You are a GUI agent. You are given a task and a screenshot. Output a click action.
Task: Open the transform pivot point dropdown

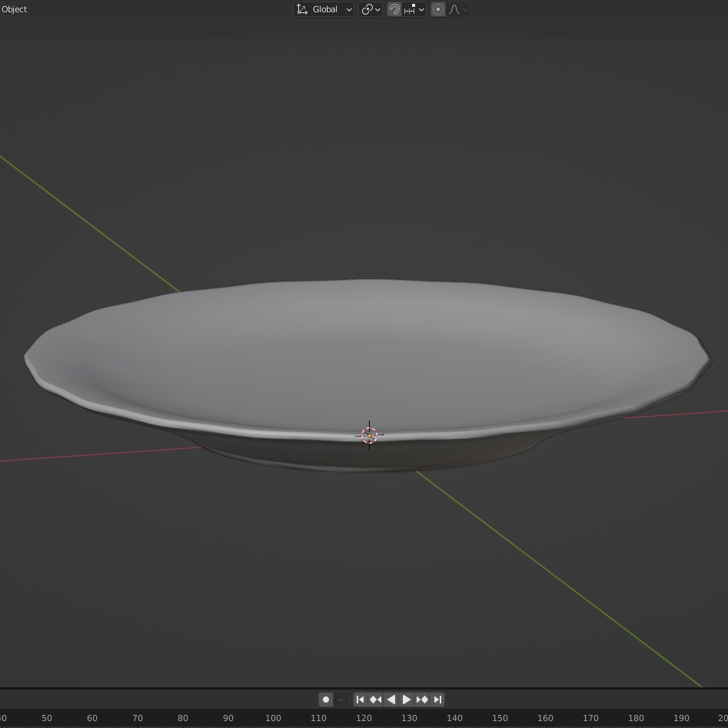pyautogui.click(x=371, y=9)
